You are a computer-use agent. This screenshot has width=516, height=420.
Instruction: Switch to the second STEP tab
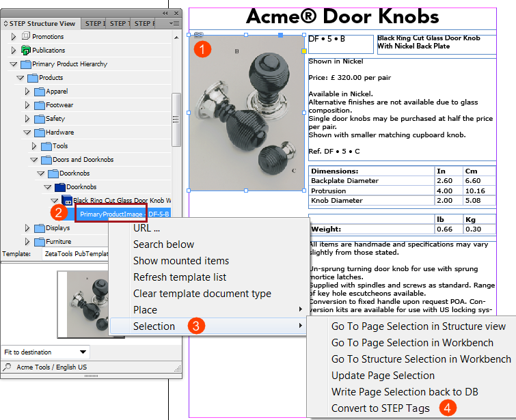94,24
